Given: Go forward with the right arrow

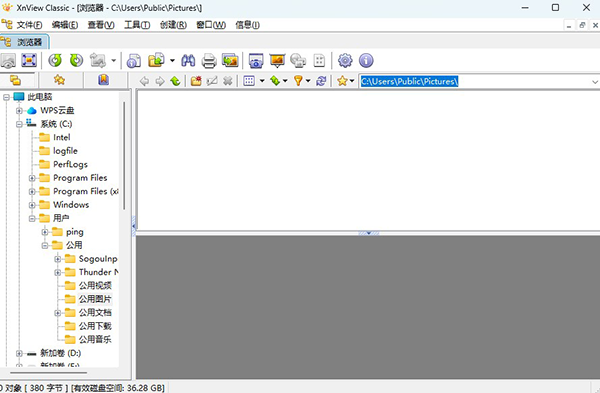Looking at the screenshot, I should point(160,81).
